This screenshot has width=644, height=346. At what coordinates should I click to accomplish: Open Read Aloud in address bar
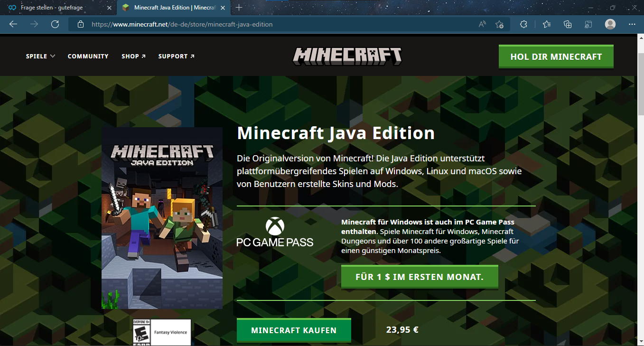click(x=482, y=24)
